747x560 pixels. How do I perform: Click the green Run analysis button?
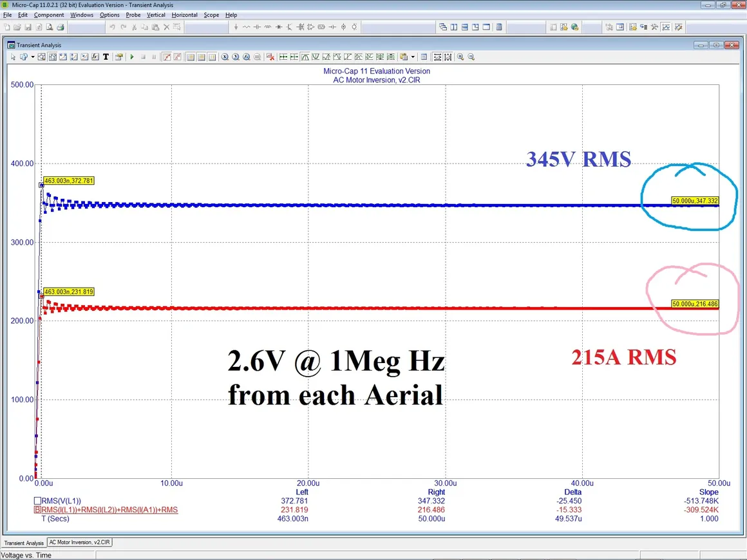coord(132,57)
